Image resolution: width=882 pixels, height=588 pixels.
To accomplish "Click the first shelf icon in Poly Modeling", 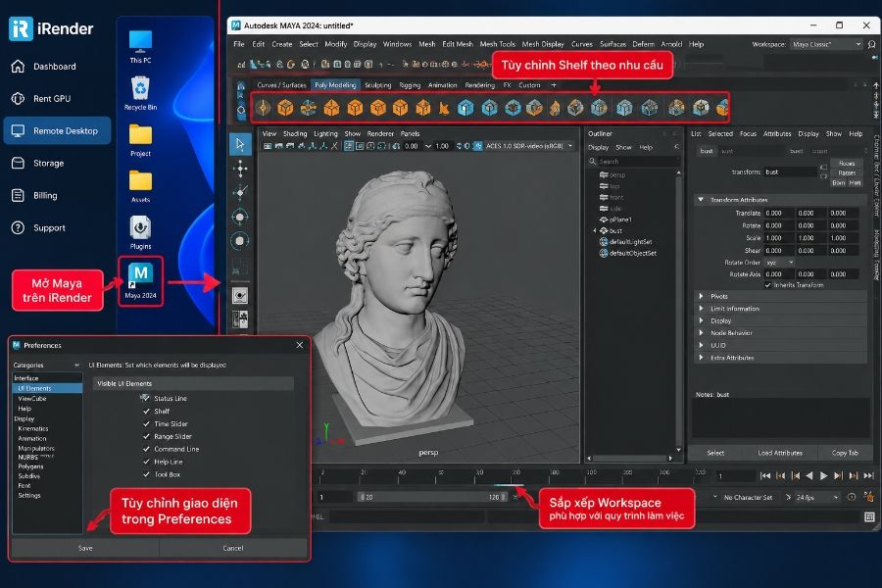I will point(263,107).
